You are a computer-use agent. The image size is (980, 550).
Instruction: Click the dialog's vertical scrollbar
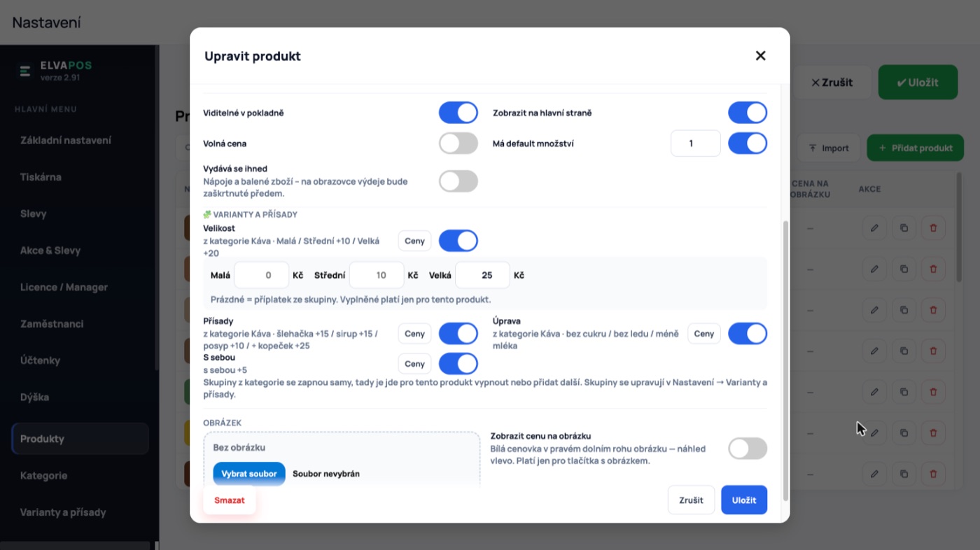tap(785, 360)
